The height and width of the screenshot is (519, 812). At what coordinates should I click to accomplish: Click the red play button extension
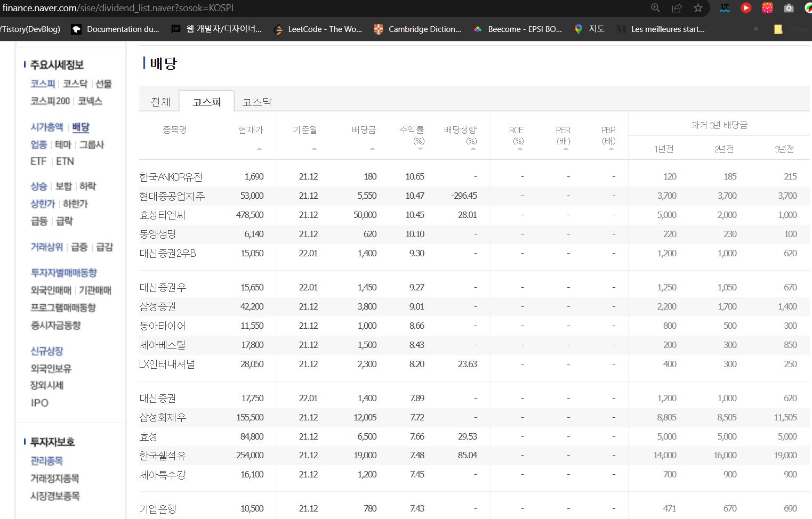(x=746, y=8)
